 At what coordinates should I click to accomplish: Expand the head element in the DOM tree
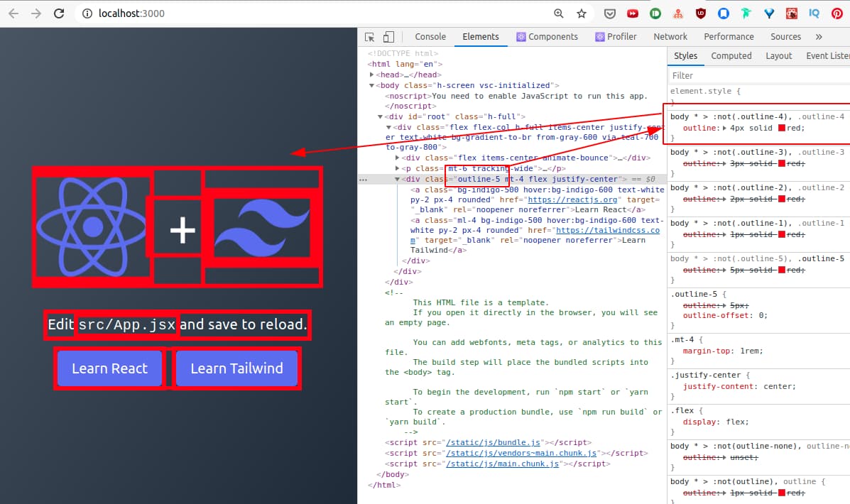point(371,75)
